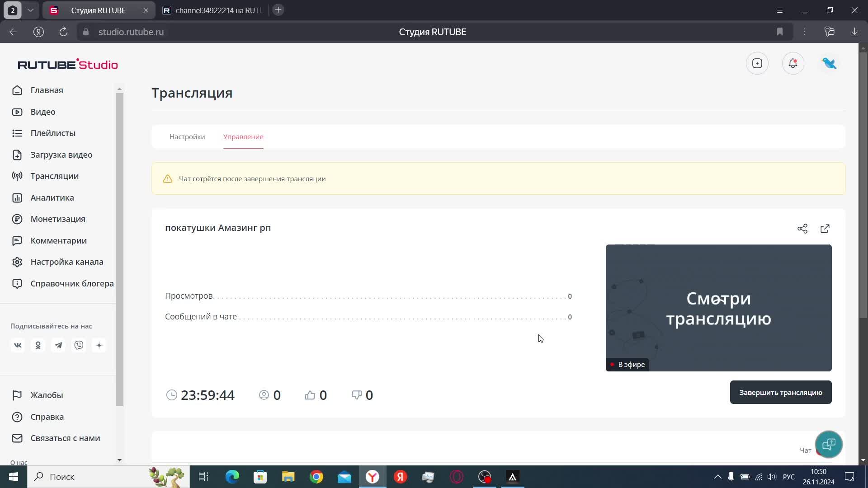Open the Viber social icon

coord(79,345)
